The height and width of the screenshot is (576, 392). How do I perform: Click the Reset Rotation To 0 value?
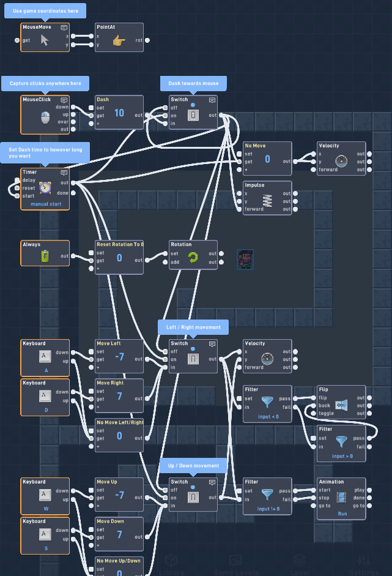(119, 258)
